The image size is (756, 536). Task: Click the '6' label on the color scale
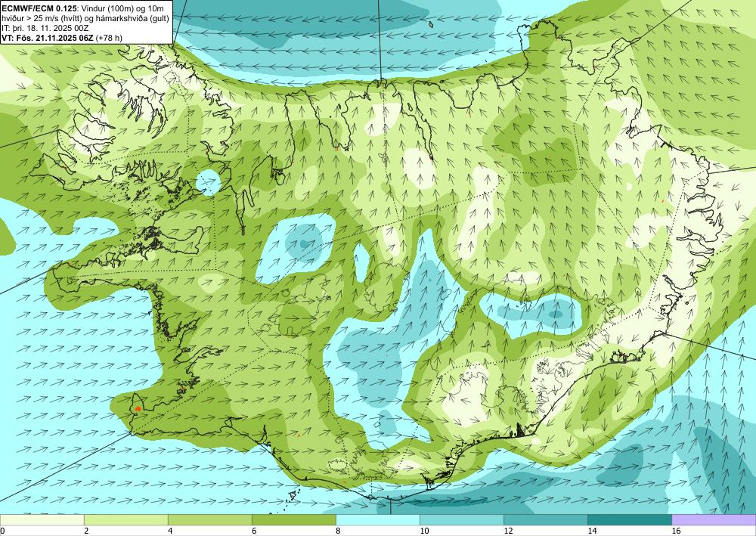[254, 531]
